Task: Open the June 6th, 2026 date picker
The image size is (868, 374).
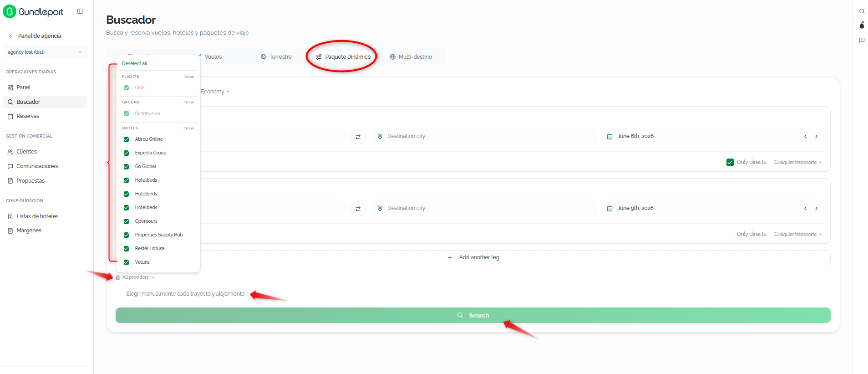Action: 635,136
